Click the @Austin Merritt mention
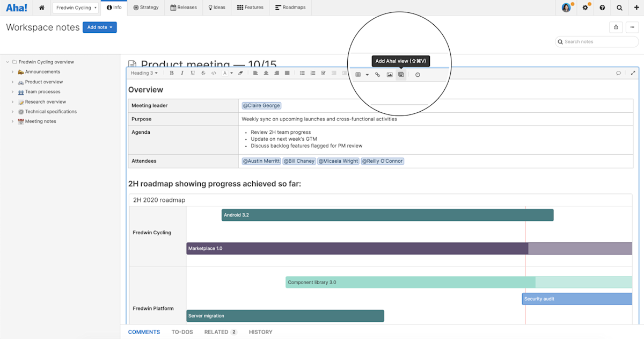Image resolution: width=644 pixels, height=339 pixels. [x=261, y=161]
